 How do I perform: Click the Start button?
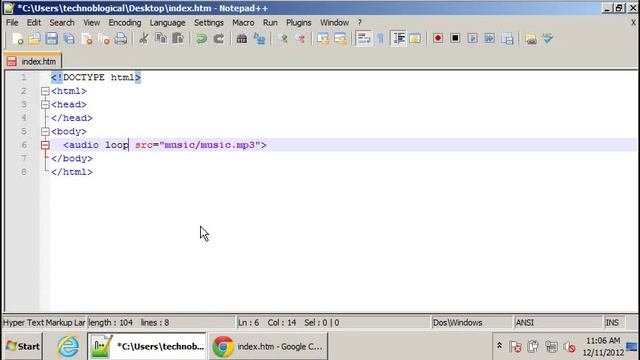[x=23, y=347]
